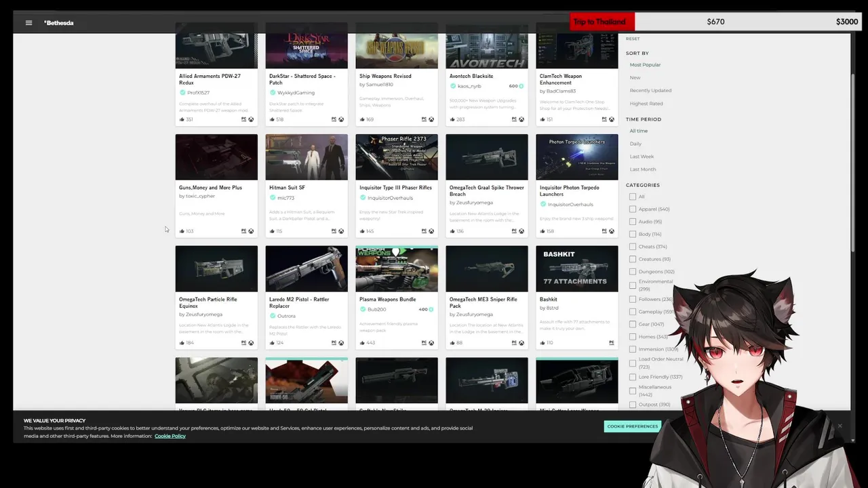This screenshot has width=868, height=488.
Task: Check the Audio (95) category checkbox
Action: tap(633, 222)
